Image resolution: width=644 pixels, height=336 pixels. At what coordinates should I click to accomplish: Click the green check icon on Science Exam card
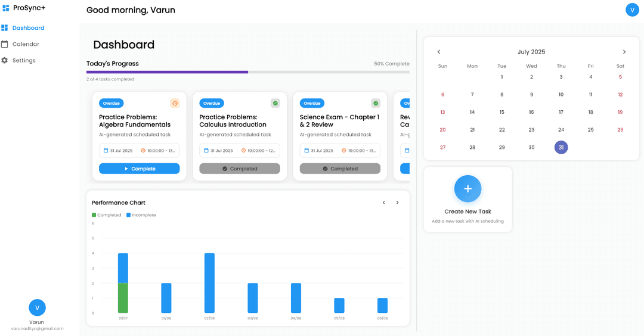coord(376,103)
